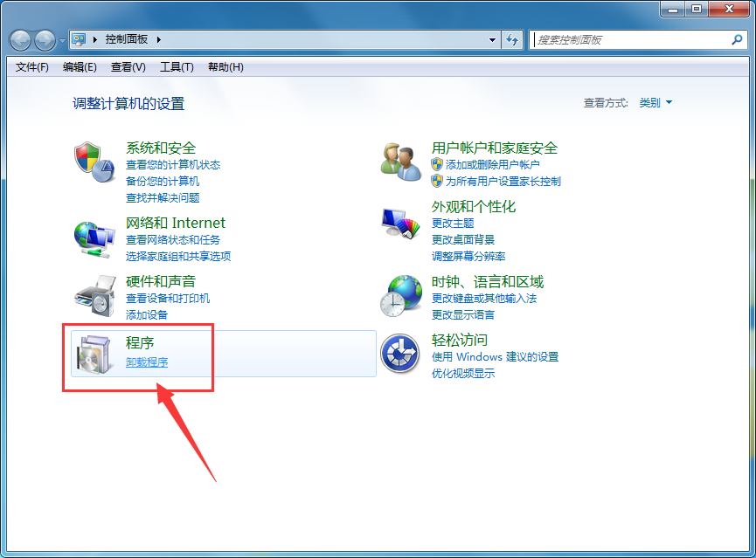Open the Programs category disc icon

(94, 353)
